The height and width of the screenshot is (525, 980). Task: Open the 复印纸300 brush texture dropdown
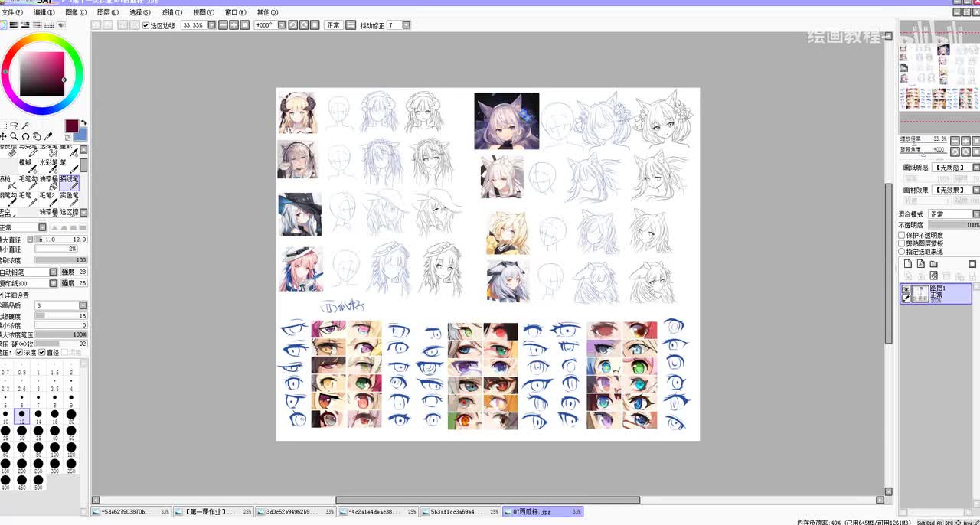(x=53, y=283)
